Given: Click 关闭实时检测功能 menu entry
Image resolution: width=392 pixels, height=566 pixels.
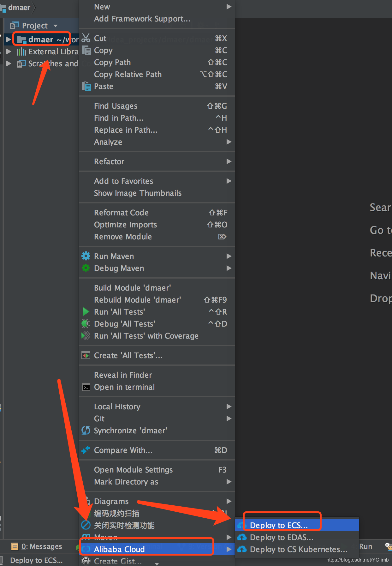Looking at the screenshot, I should pos(124,525).
